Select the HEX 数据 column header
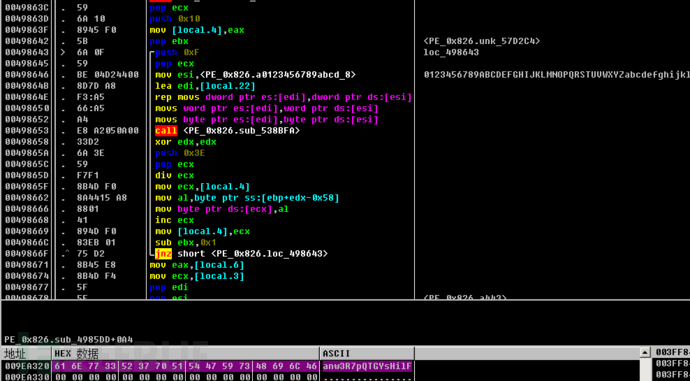Image resolution: width=690 pixels, height=381 pixels. (76, 353)
